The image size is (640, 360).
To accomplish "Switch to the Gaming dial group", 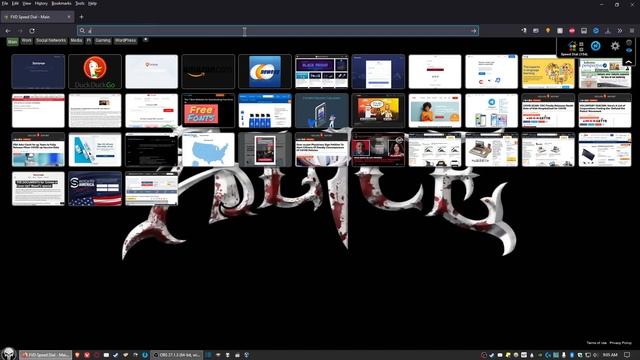I will 103,41.
